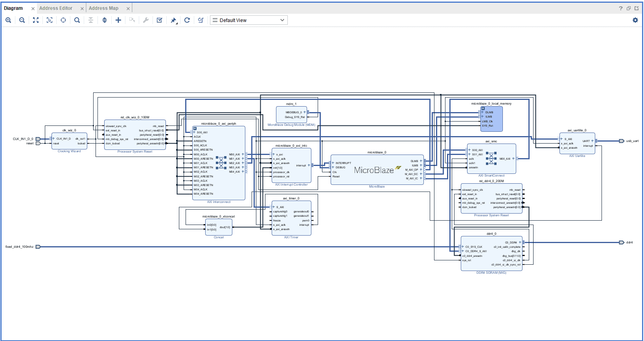Click the Search magnifier icon in toolbar

click(x=77, y=20)
